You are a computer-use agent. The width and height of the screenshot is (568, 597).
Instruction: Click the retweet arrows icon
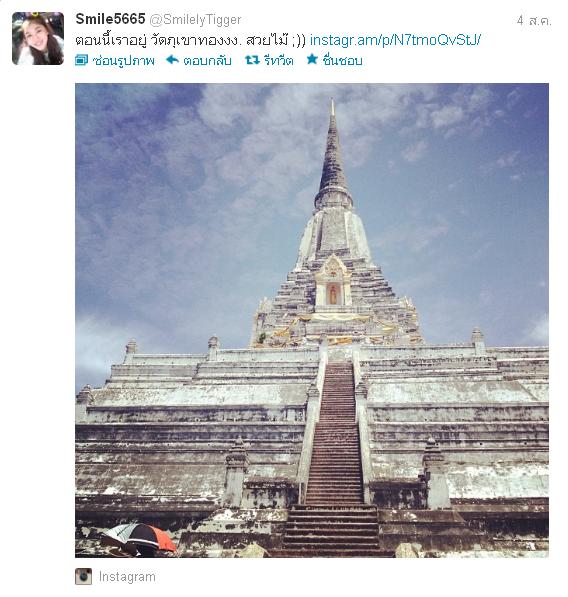[252, 60]
